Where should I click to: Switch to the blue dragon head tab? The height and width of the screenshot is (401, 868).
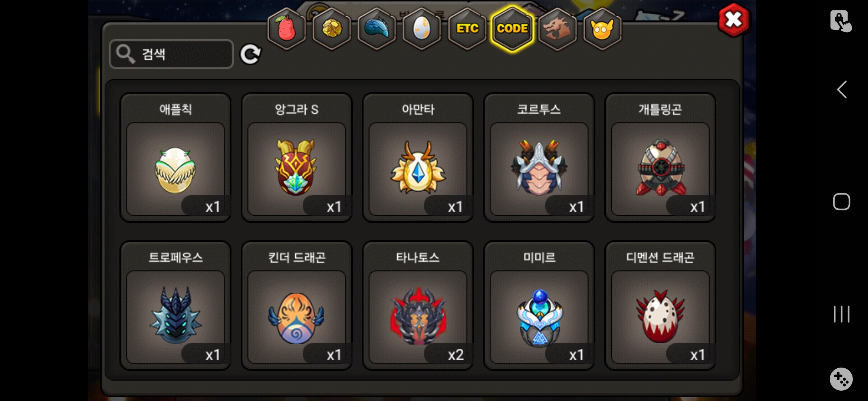click(x=377, y=29)
